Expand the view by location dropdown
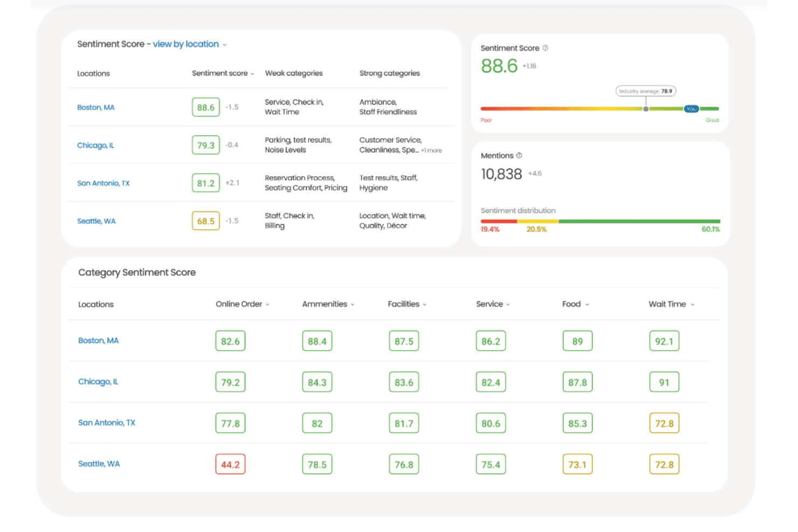The height and width of the screenshot is (532, 798). pos(190,44)
